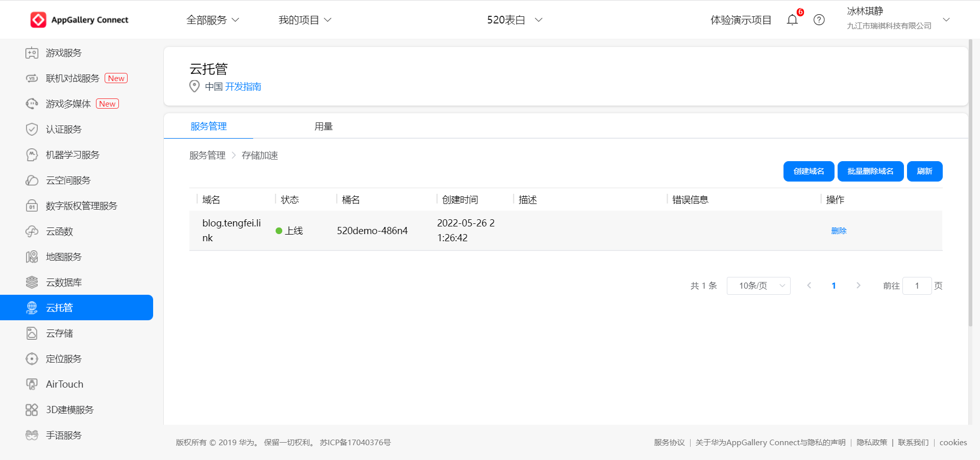
Task: Click the 游戏多媒体 sidebar icon
Action: click(x=32, y=104)
